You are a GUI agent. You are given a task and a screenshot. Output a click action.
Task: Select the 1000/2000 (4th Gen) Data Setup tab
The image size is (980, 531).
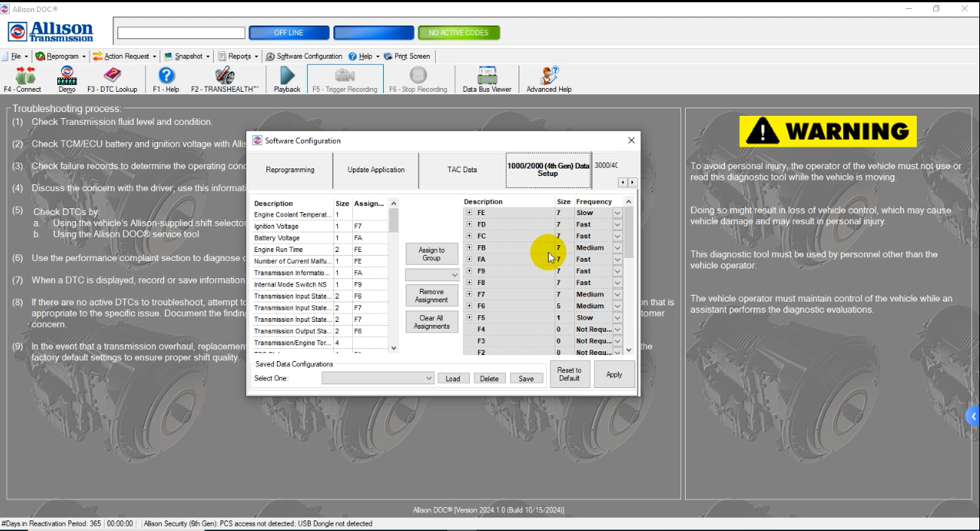tap(548, 170)
